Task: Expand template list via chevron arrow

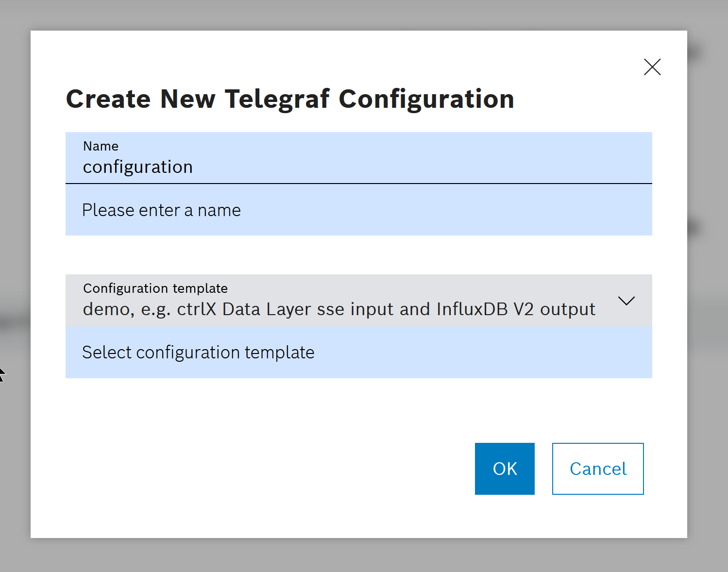Action: coord(626,301)
